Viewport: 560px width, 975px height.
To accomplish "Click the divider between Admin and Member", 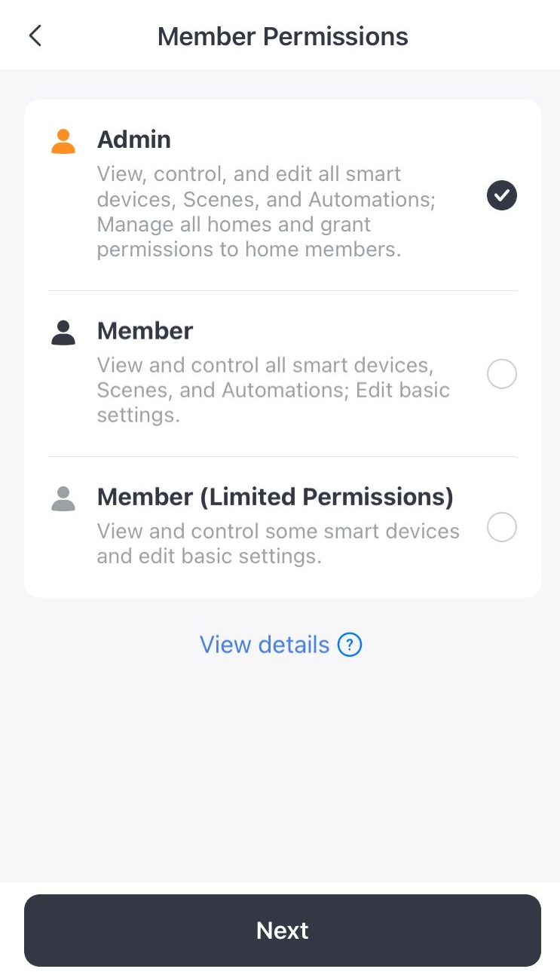I will [283, 290].
